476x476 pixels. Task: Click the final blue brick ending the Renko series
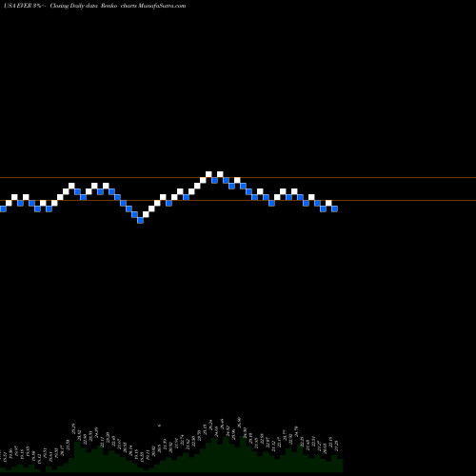click(334, 208)
